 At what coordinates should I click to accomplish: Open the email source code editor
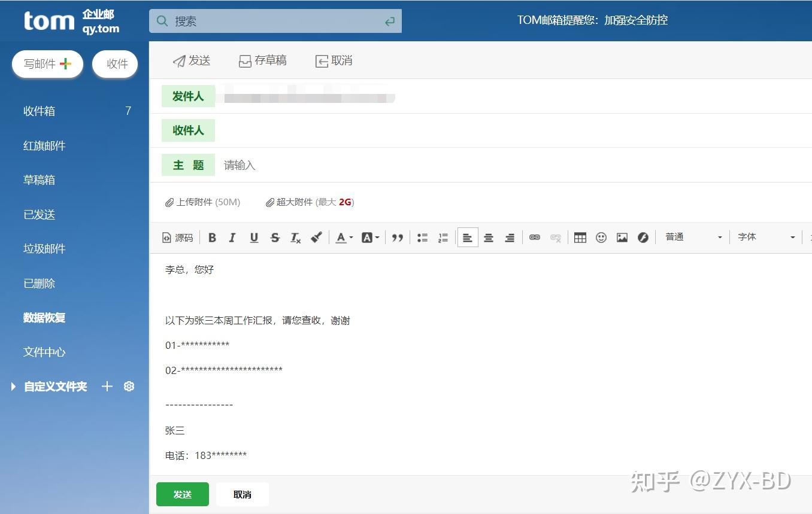pyautogui.click(x=177, y=237)
